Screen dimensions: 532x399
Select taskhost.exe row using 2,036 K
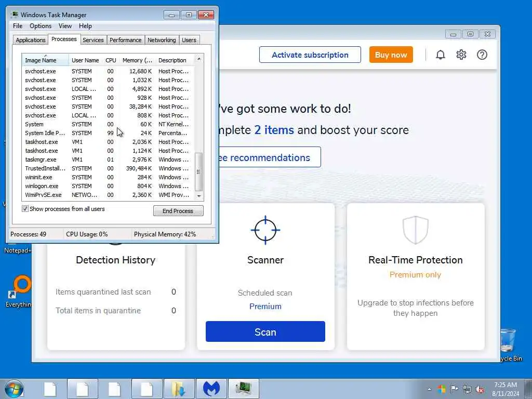coord(108,142)
